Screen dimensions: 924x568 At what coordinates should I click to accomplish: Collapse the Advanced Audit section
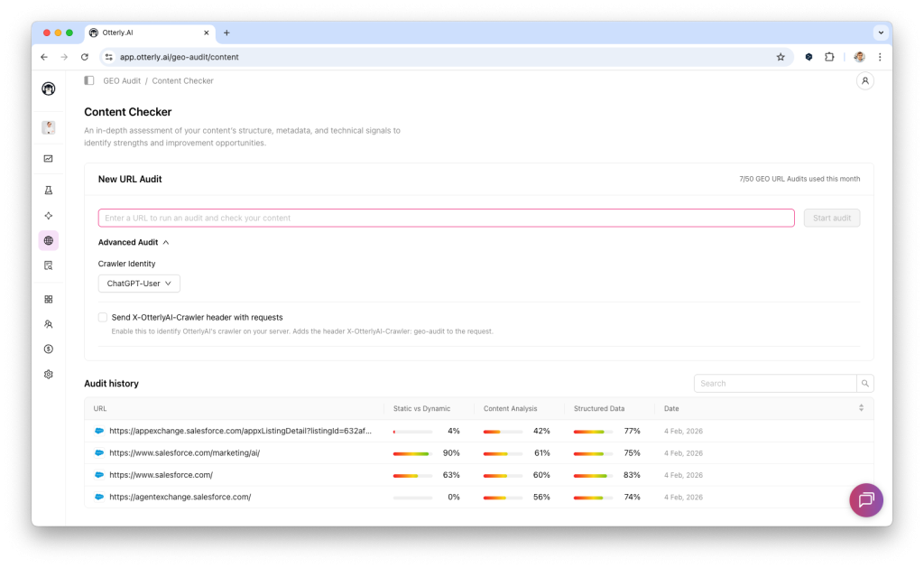[134, 242]
